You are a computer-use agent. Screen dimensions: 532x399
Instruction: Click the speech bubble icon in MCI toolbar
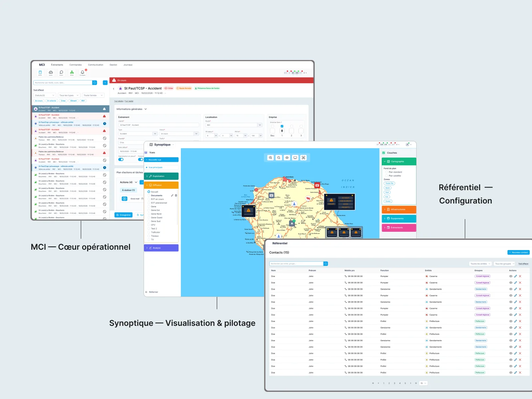61,72
